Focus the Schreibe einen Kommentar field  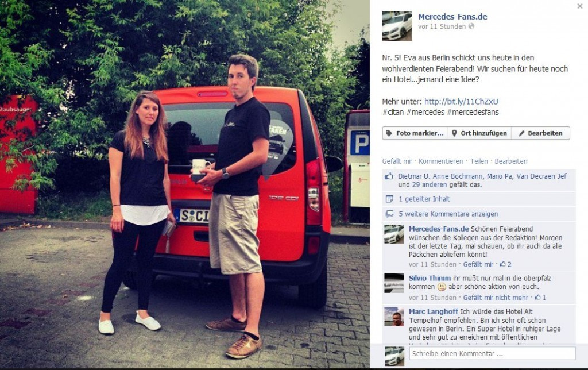point(492,353)
